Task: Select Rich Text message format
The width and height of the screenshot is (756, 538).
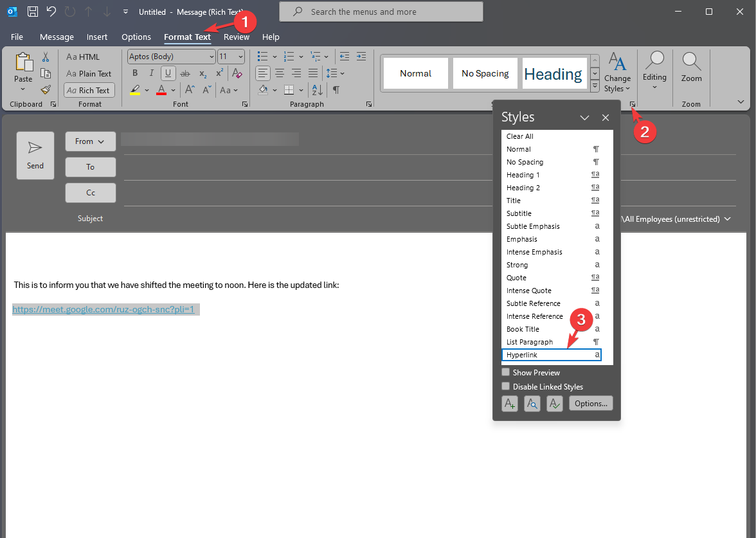Action: [x=89, y=91]
